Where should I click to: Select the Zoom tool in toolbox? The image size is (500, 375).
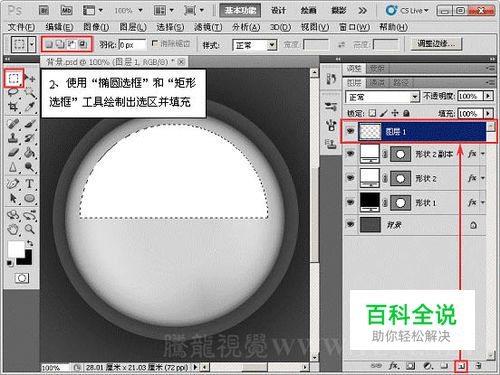[x=30, y=229]
